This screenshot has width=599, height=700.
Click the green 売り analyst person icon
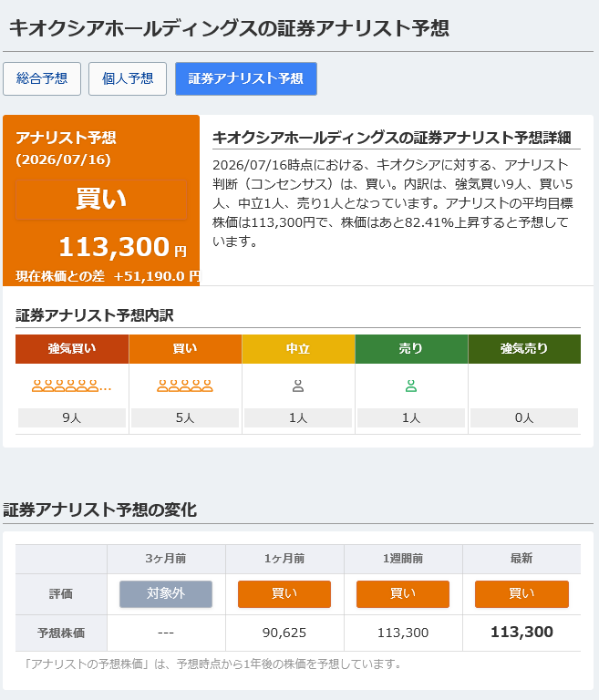411,386
